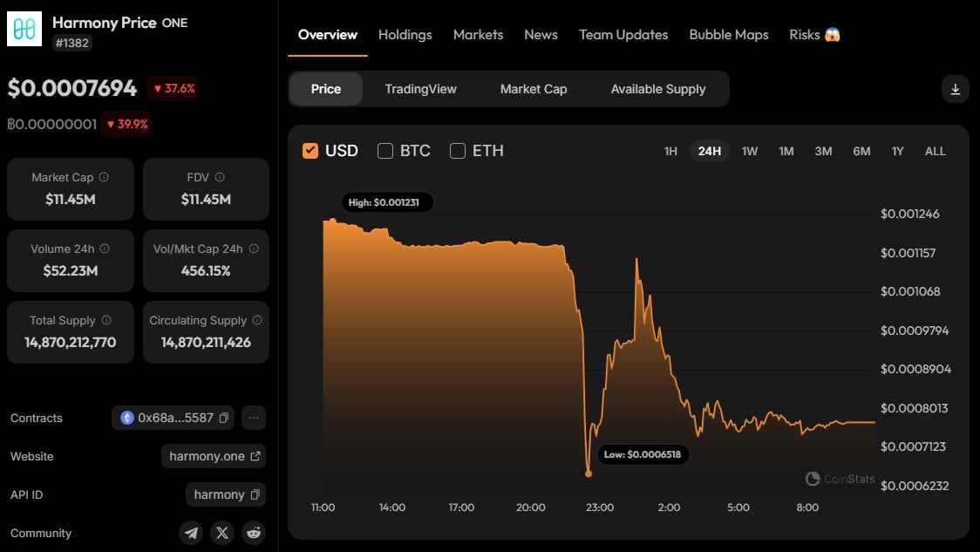Copy the 0x68a...5587 contract address
This screenshot has height=552, width=980.
(224, 418)
